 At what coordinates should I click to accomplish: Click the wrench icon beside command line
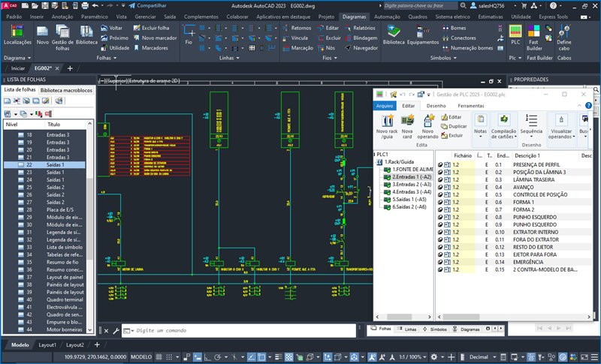116,331
